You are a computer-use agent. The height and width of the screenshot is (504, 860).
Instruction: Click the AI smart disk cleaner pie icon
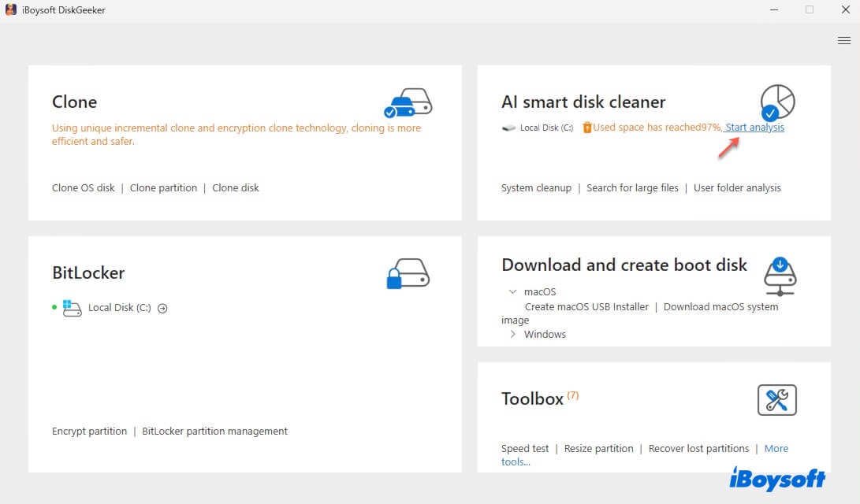pyautogui.click(x=777, y=102)
